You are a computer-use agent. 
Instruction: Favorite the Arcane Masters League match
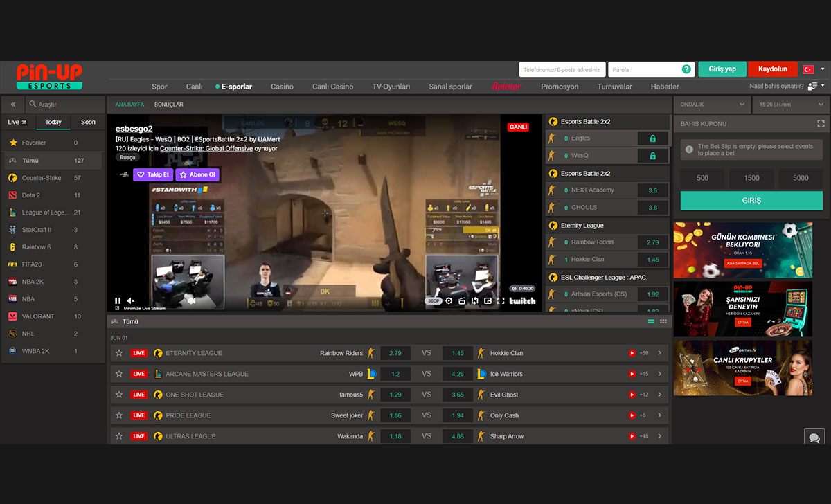(119, 374)
